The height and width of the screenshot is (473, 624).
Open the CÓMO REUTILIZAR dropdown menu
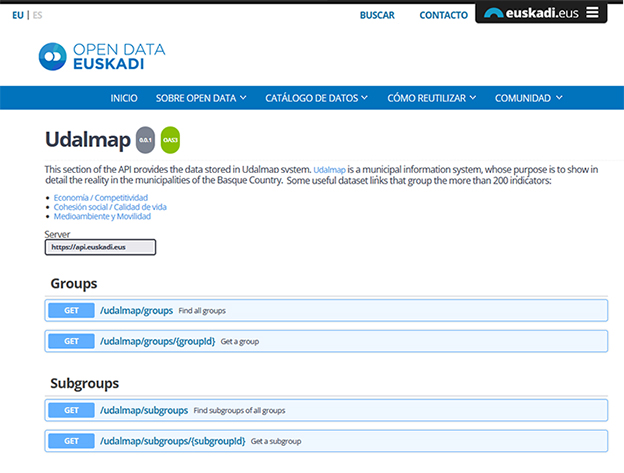(x=431, y=98)
